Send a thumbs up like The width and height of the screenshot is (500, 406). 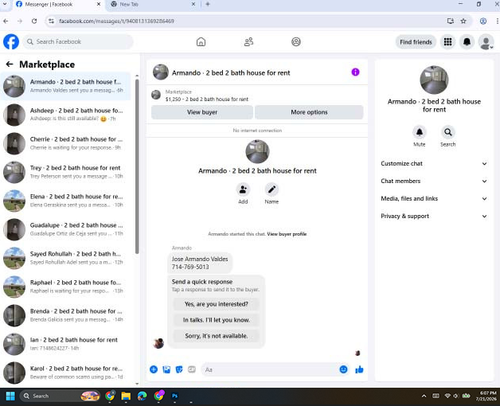tap(359, 369)
